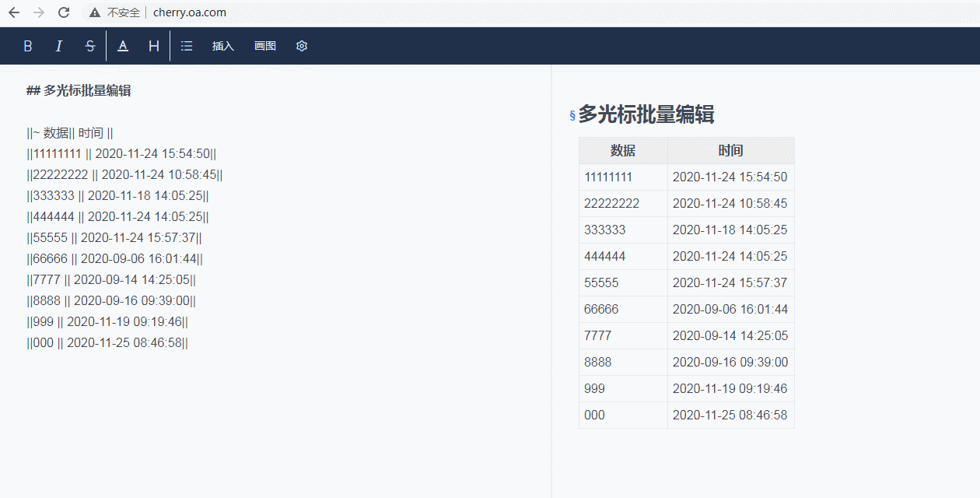Apply italic formatting with the I icon
Viewport: 980px width, 498px height.
[x=58, y=46]
